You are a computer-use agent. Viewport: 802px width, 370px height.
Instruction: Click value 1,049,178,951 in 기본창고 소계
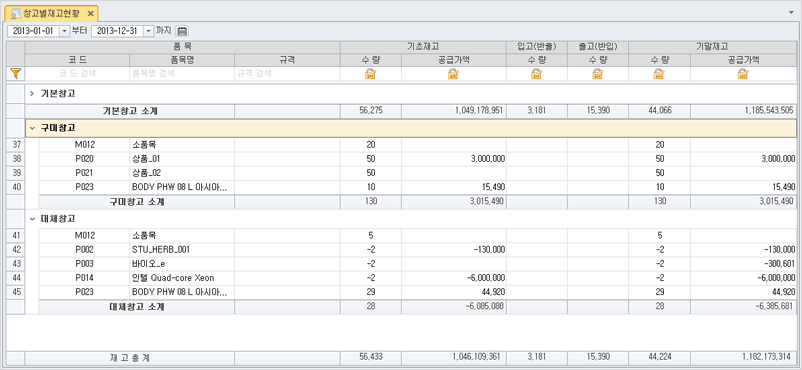tap(479, 111)
